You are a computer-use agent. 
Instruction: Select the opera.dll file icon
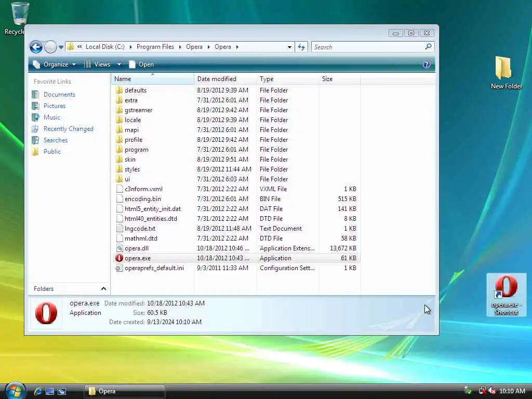[119, 248]
